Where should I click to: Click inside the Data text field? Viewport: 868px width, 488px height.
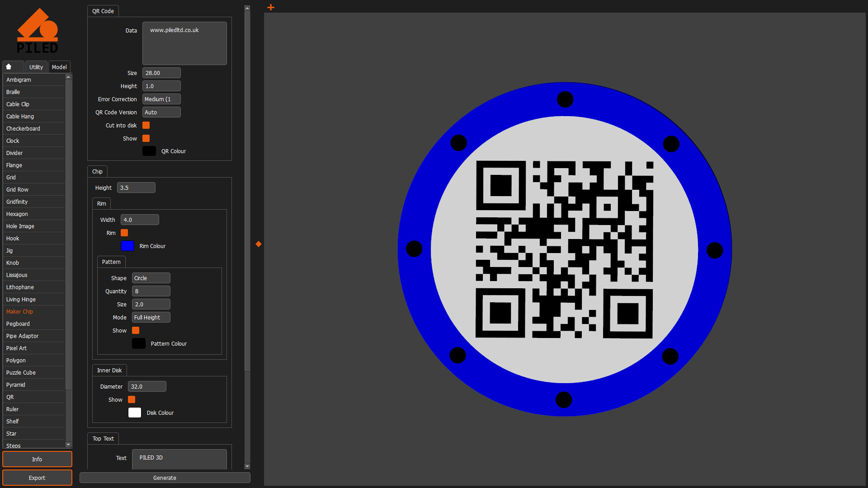pos(184,43)
